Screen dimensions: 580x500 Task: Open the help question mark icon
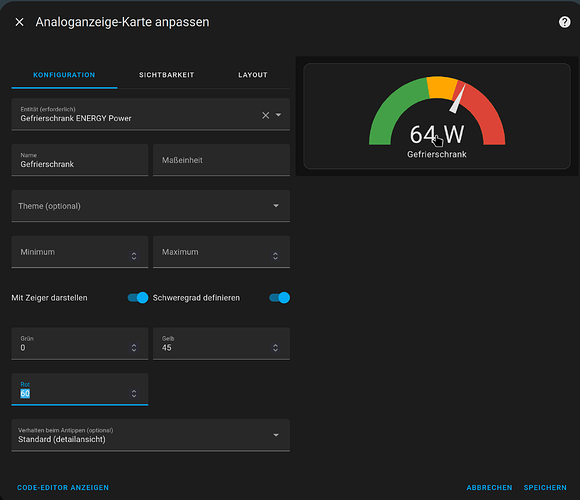click(564, 22)
